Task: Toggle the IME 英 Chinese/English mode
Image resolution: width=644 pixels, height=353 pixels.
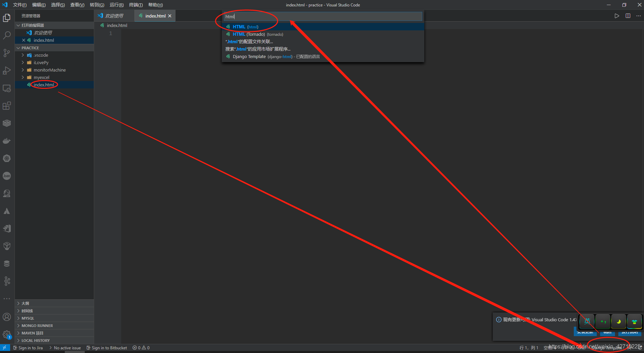Action: pyautogui.click(x=587, y=321)
